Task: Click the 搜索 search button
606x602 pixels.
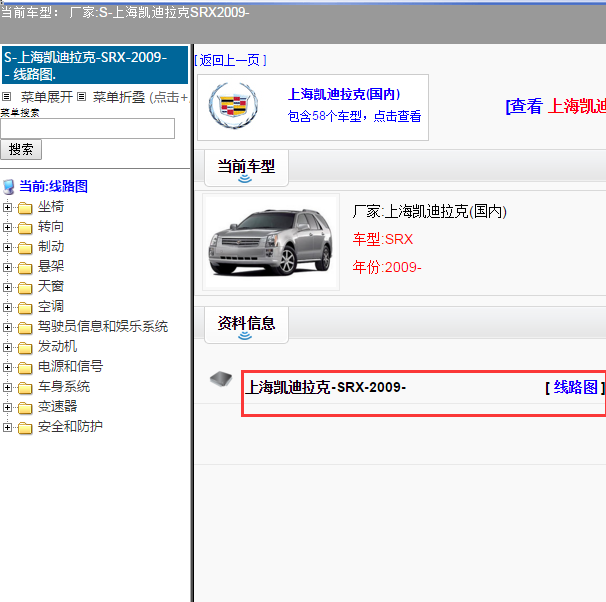Action: tap(21, 150)
